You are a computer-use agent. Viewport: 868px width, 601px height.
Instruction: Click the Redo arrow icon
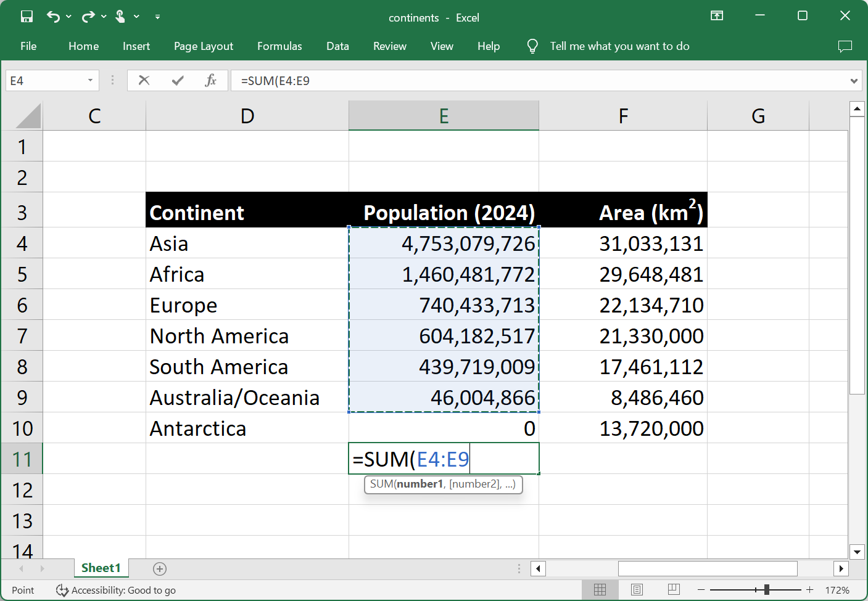[x=88, y=17]
